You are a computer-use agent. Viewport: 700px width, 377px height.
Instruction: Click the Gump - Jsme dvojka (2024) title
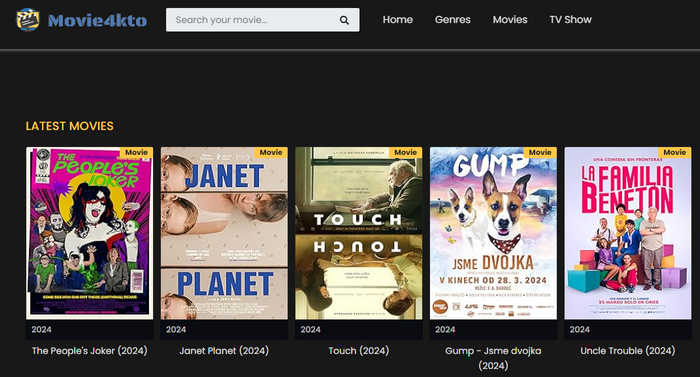[x=493, y=358]
